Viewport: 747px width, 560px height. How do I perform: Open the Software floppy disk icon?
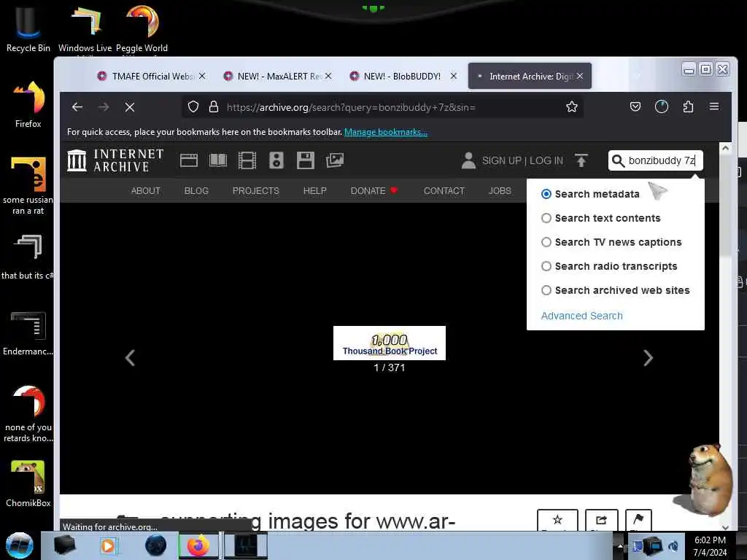pyautogui.click(x=306, y=160)
